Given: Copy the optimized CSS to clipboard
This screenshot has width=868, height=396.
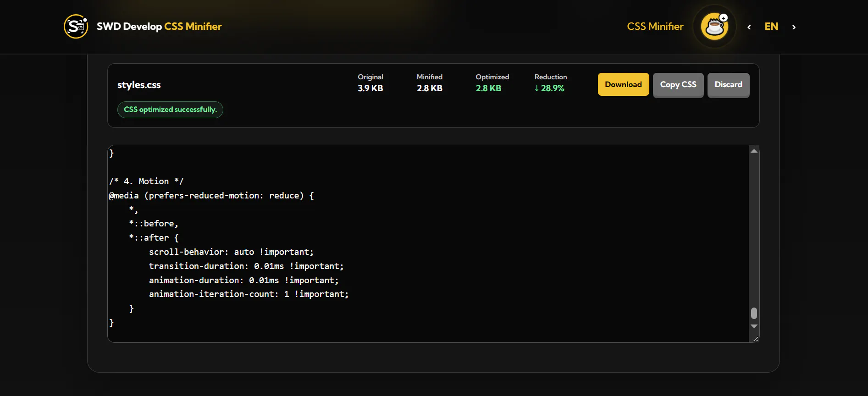Looking at the screenshot, I should pyautogui.click(x=678, y=85).
